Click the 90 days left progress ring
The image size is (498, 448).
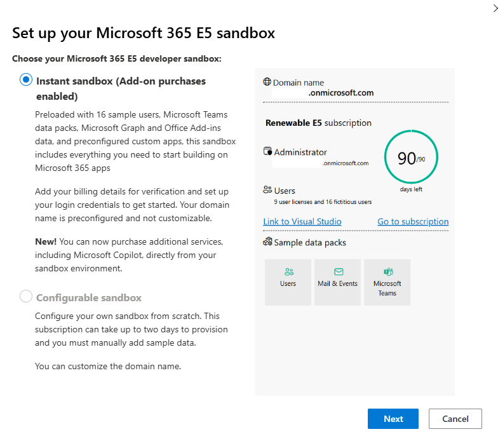click(x=411, y=156)
